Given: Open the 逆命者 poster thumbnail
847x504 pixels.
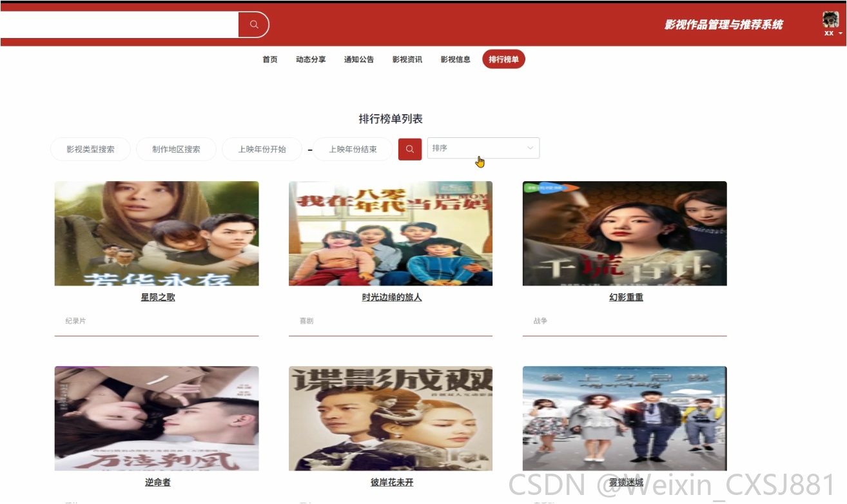Looking at the screenshot, I should click(157, 418).
